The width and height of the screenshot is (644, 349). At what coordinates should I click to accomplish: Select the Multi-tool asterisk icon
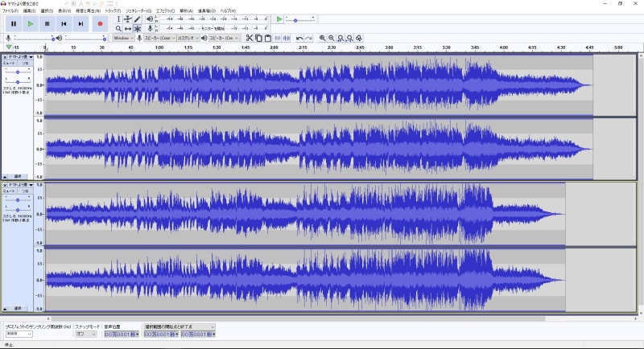[x=137, y=29]
